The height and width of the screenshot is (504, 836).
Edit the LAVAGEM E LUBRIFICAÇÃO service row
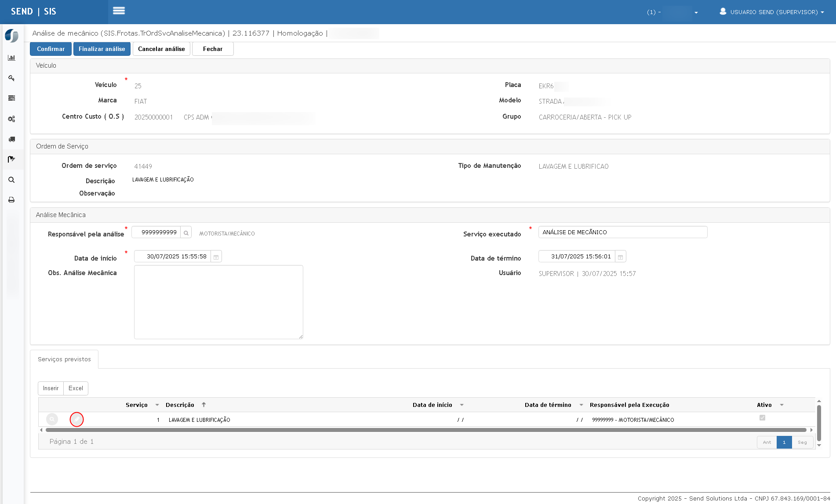[x=77, y=420]
